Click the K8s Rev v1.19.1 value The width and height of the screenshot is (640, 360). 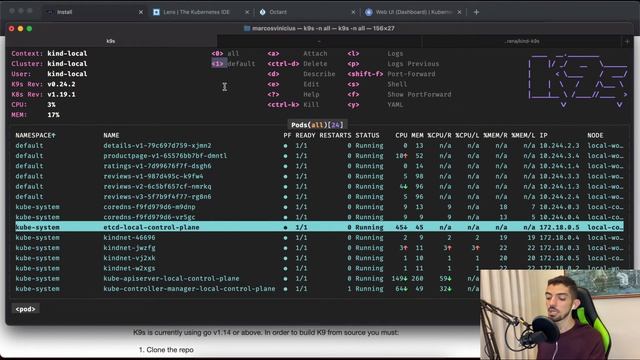tap(61, 94)
